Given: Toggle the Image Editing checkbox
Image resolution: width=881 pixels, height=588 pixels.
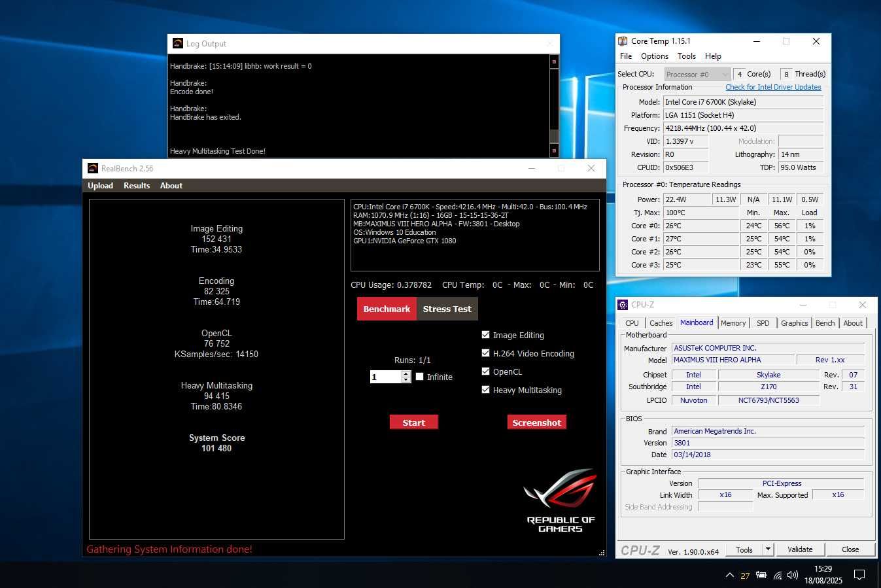Looking at the screenshot, I should click(x=485, y=335).
